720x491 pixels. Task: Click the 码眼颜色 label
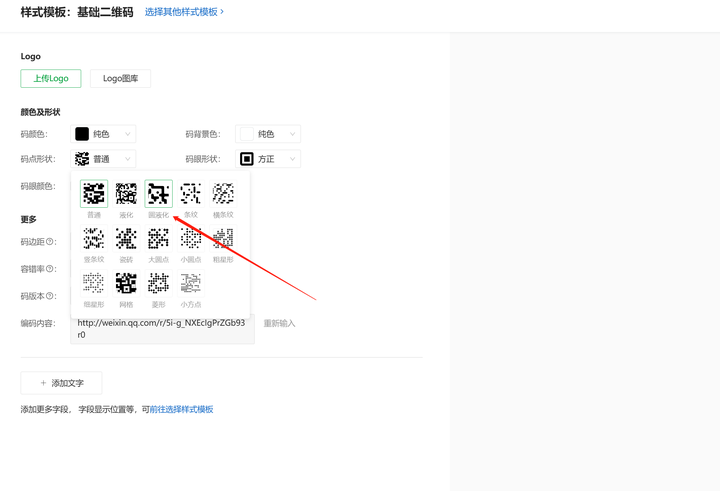click(x=38, y=186)
